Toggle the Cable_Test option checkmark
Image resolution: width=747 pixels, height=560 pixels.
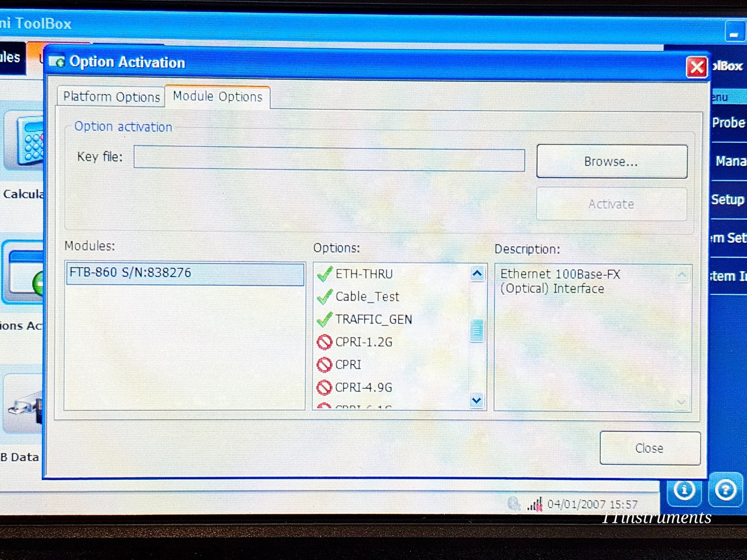(x=325, y=296)
